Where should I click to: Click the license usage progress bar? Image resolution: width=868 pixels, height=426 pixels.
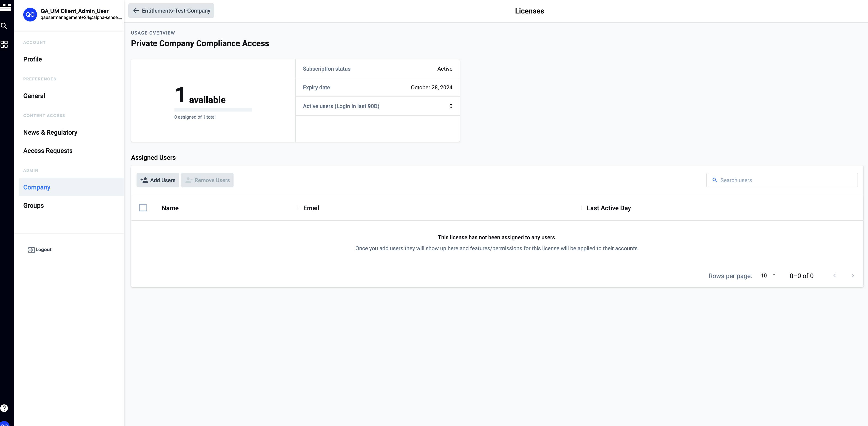tap(213, 110)
